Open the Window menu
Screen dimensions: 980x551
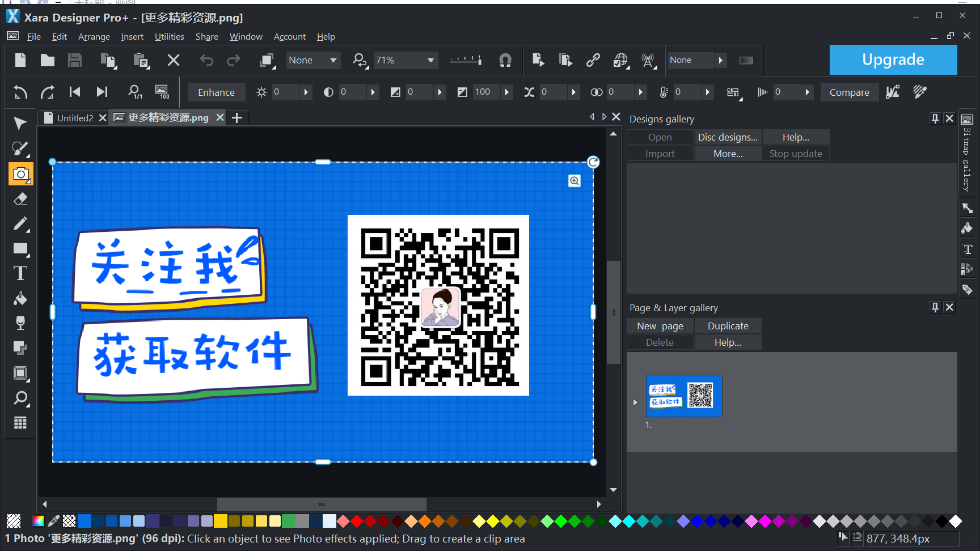point(246,36)
